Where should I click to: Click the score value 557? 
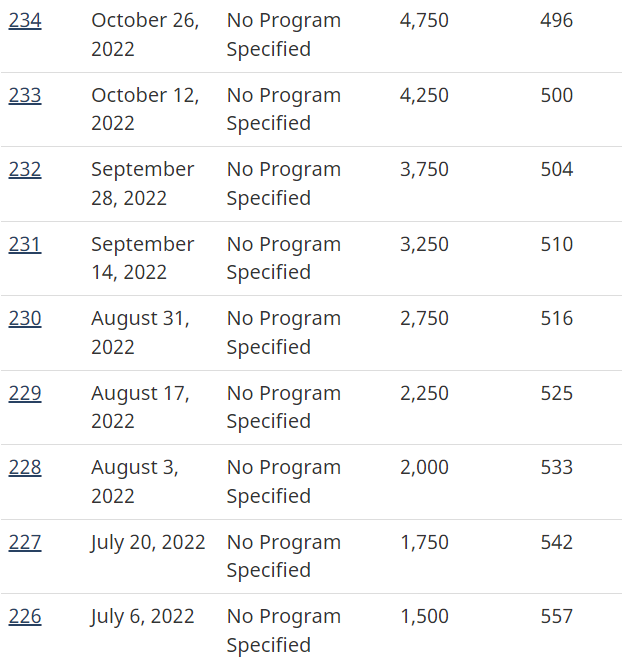[x=556, y=617]
